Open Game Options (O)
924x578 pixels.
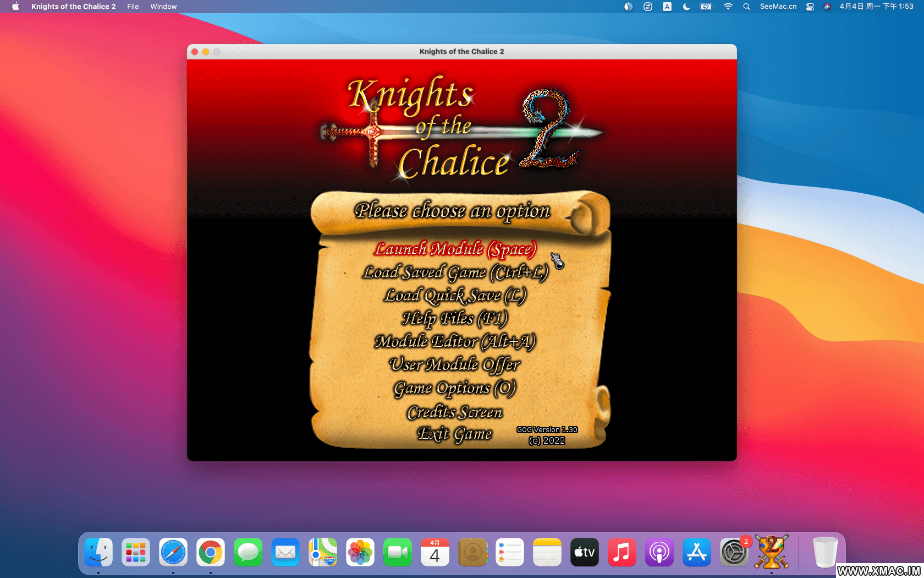tap(455, 389)
